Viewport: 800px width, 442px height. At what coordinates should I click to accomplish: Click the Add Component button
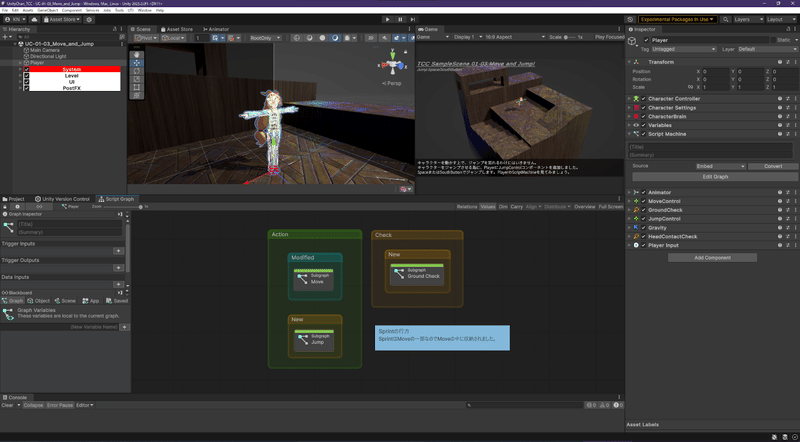click(x=713, y=257)
